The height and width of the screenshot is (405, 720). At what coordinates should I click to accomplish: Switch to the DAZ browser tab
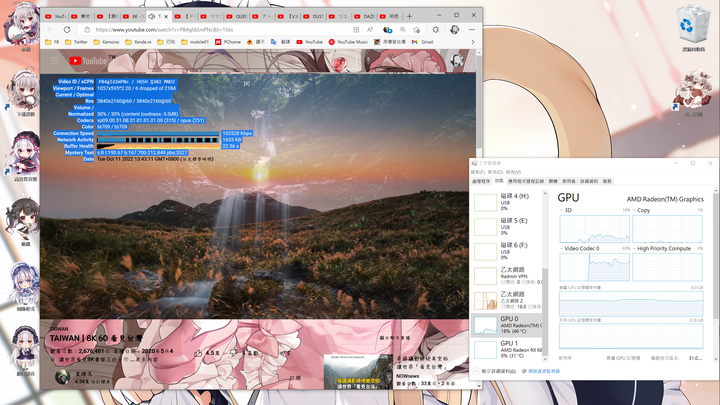(365, 16)
